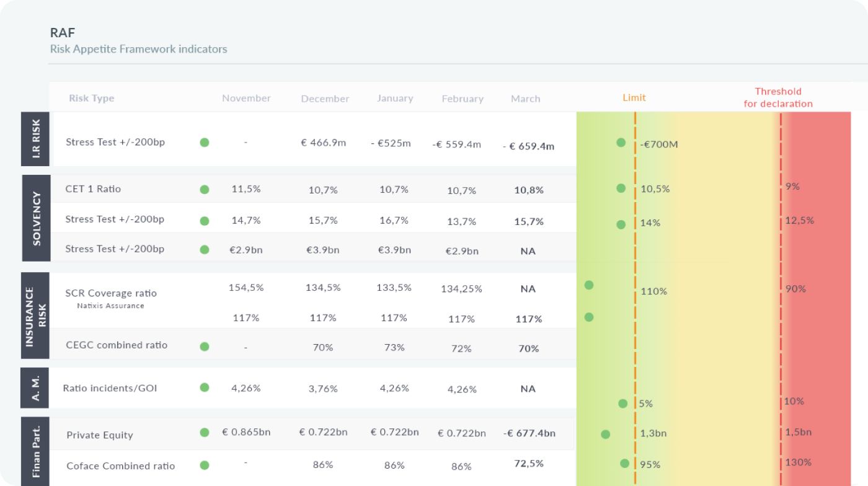Click the status dot beside Coface Combined ratio label
This screenshot has height=486, width=868.
pyautogui.click(x=205, y=465)
